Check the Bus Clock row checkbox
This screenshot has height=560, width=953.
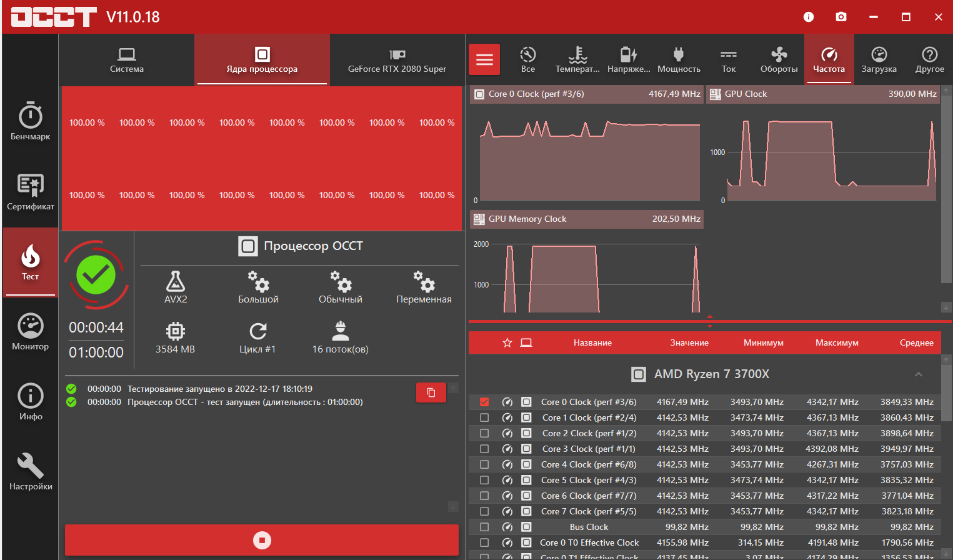pyautogui.click(x=484, y=527)
